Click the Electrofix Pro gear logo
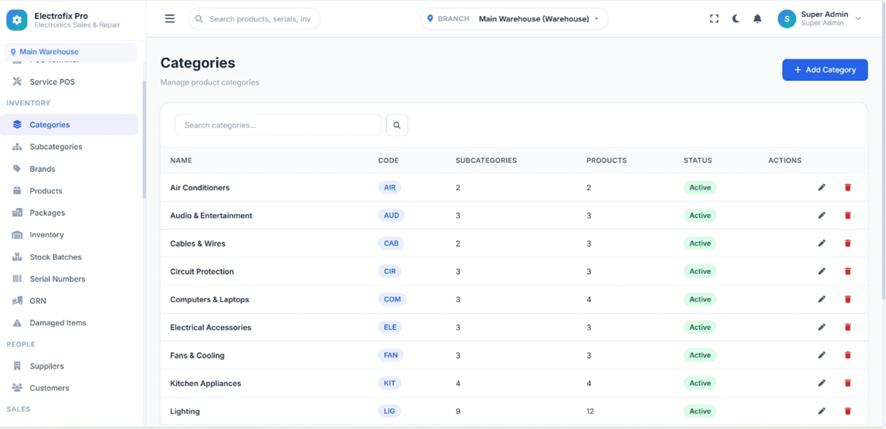The width and height of the screenshot is (886, 429). (17, 20)
